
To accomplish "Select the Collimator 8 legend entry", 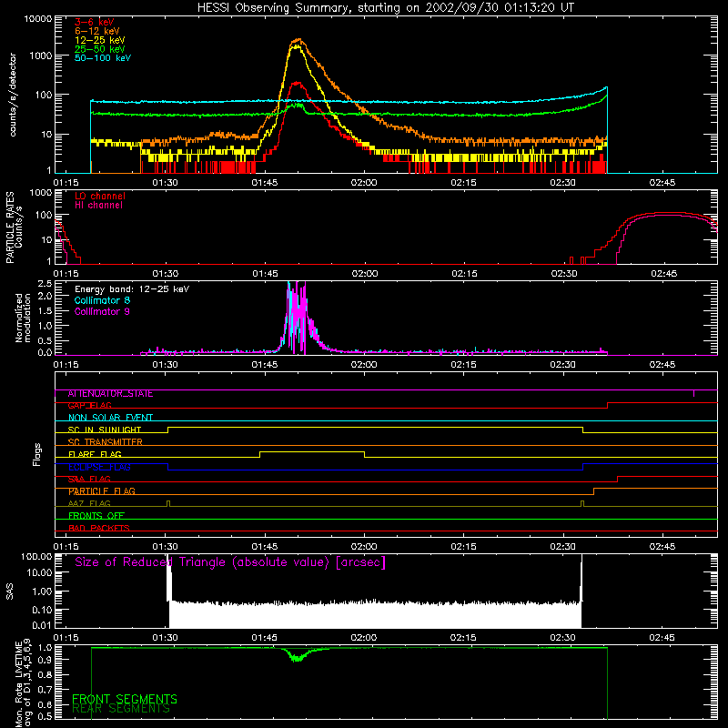I will [x=102, y=300].
